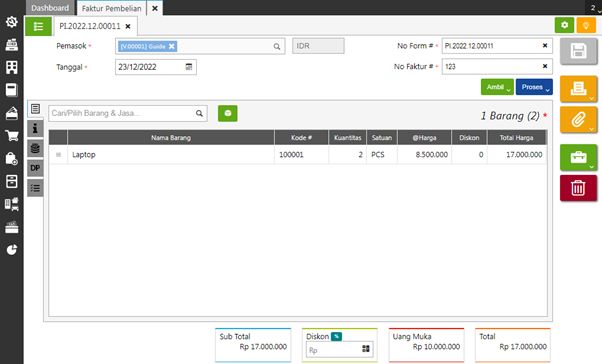The image size is (602, 364).
Task: Open the orange paperclip attachment button
Action: pos(578,120)
